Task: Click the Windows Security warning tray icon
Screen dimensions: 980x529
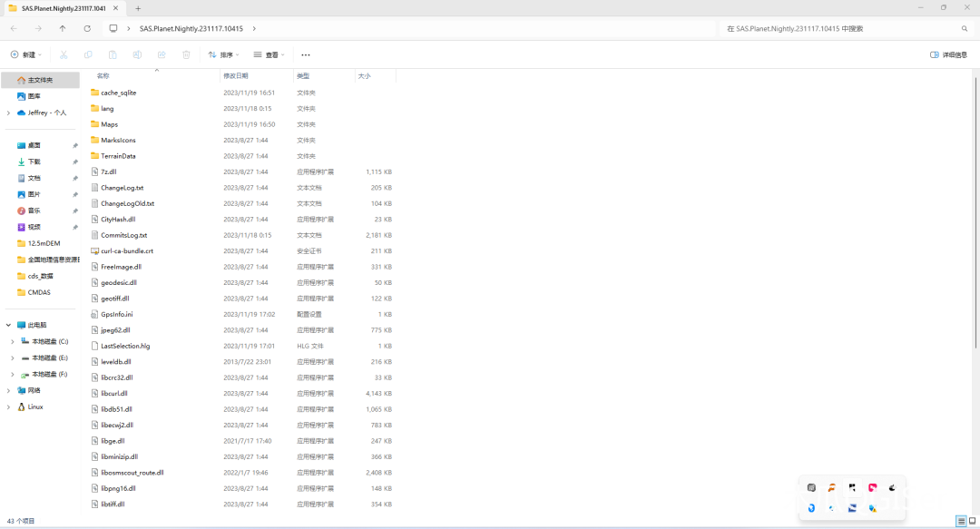Action: coord(873,508)
